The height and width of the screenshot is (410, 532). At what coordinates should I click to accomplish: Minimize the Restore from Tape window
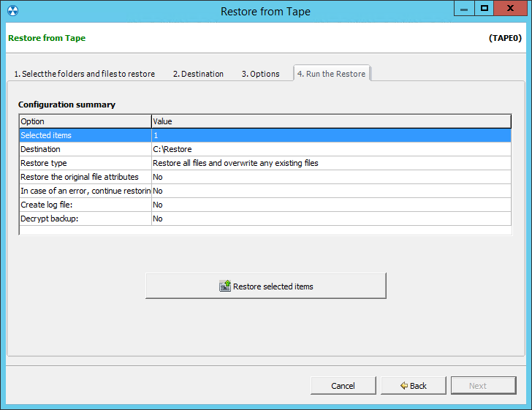click(x=464, y=9)
